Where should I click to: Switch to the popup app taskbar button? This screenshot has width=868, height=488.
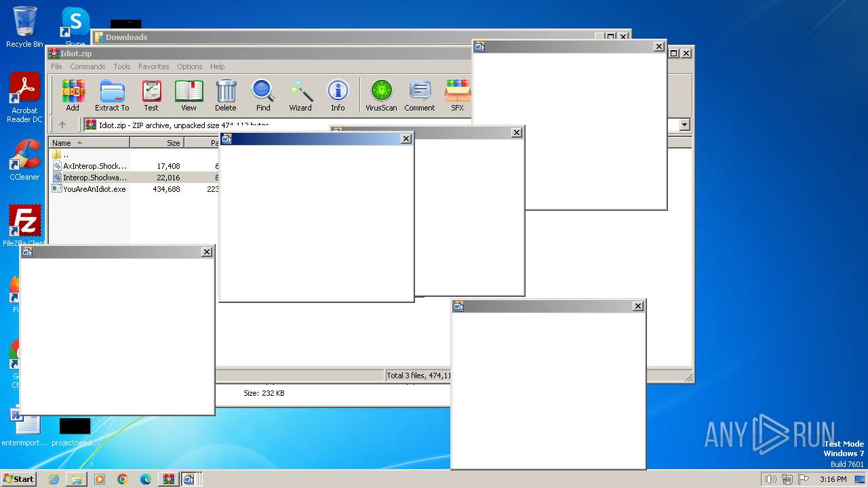[189, 479]
